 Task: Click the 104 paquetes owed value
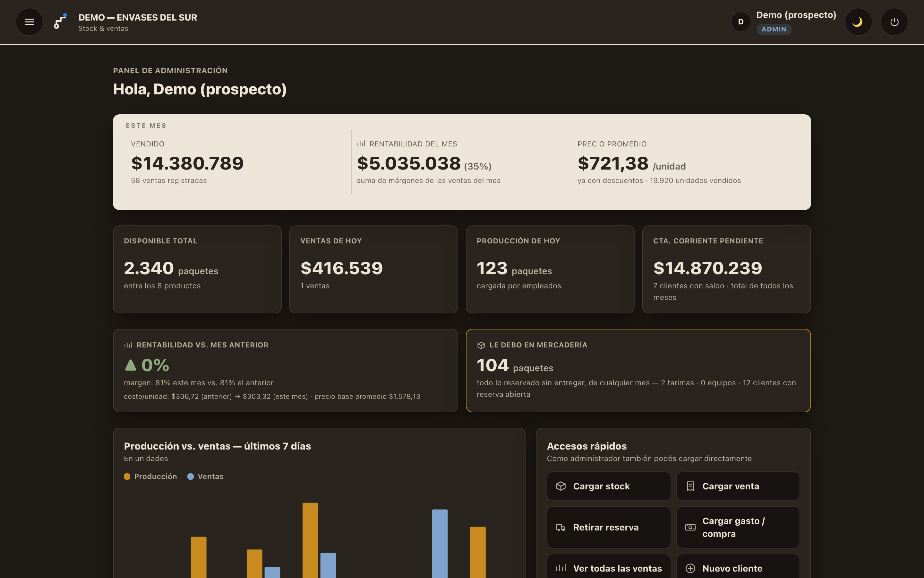515,365
